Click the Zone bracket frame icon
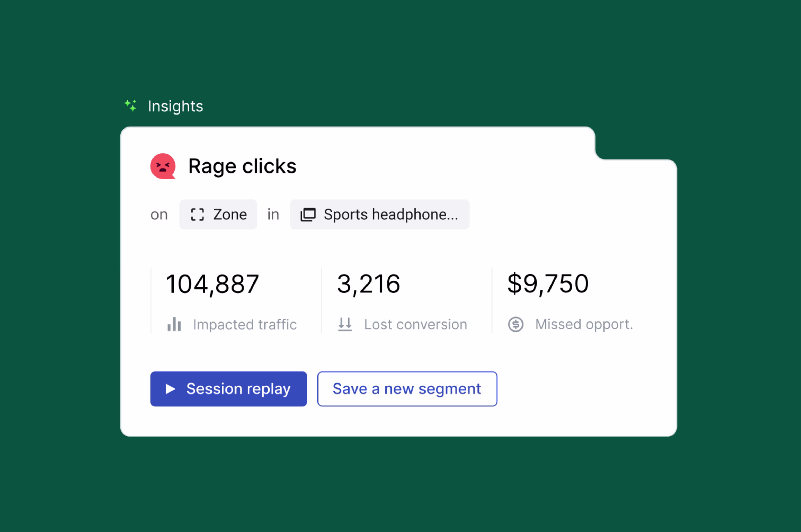801x532 pixels. (x=198, y=214)
